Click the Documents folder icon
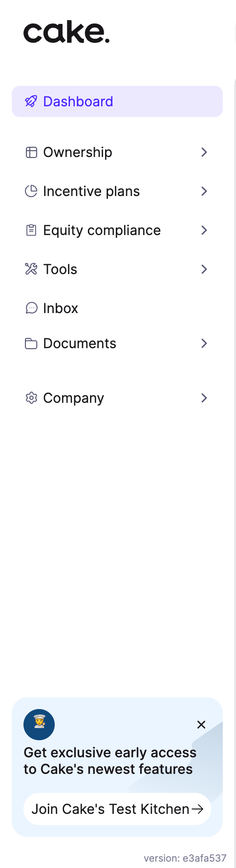The height and width of the screenshot is (868, 236). click(31, 343)
